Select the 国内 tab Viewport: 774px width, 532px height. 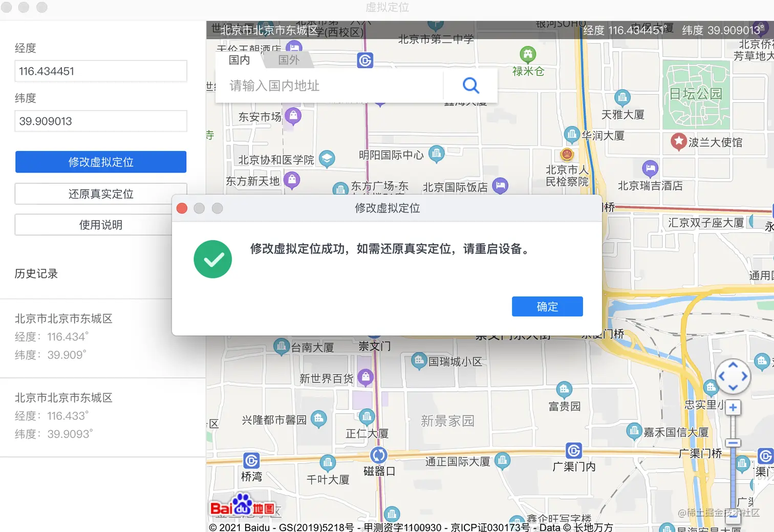click(x=239, y=60)
